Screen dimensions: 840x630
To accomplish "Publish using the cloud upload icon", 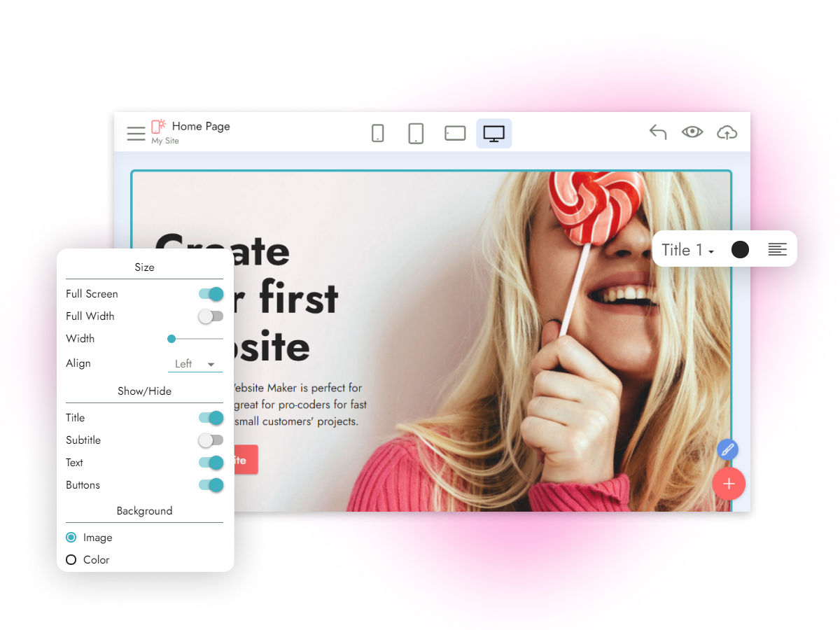I will point(727,132).
